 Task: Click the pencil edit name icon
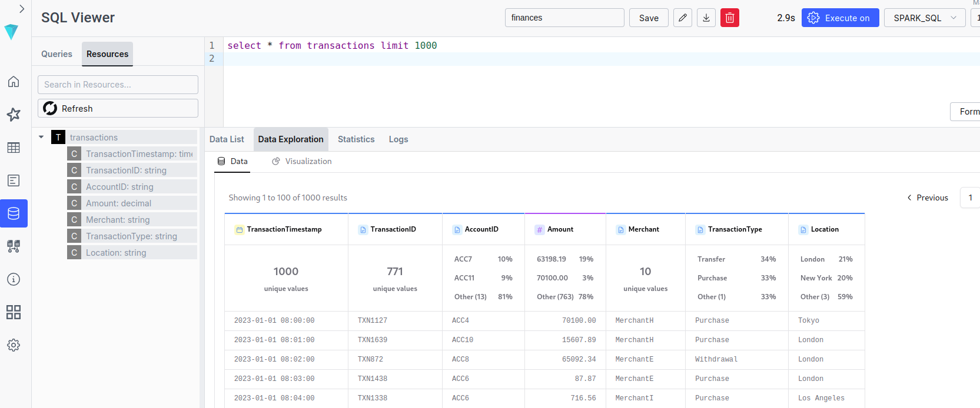(682, 18)
